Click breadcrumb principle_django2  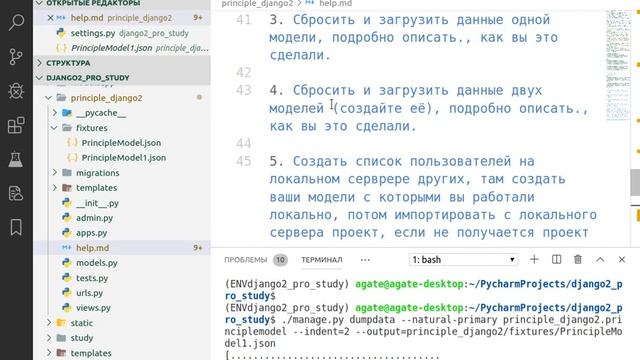pyautogui.click(x=257, y=3)
